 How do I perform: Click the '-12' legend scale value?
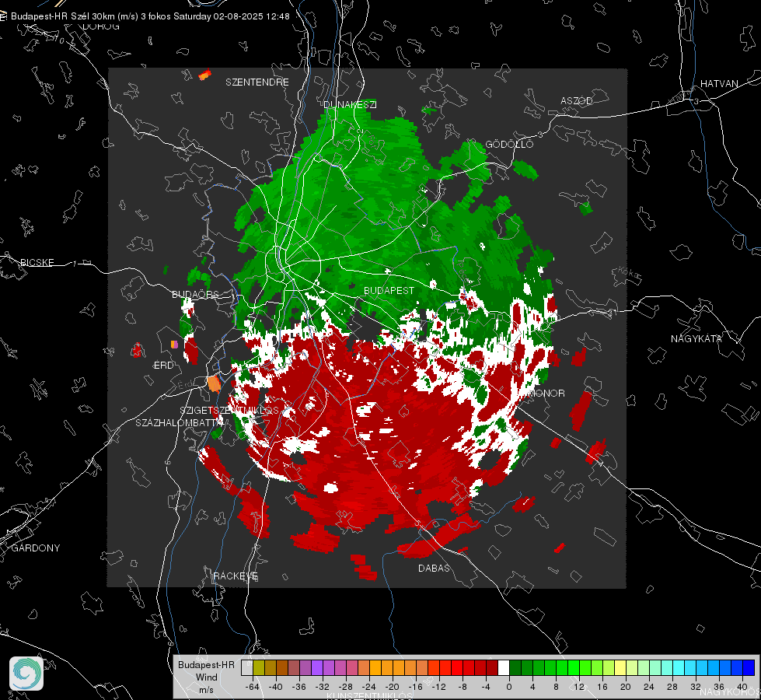[x=438, y=687]
